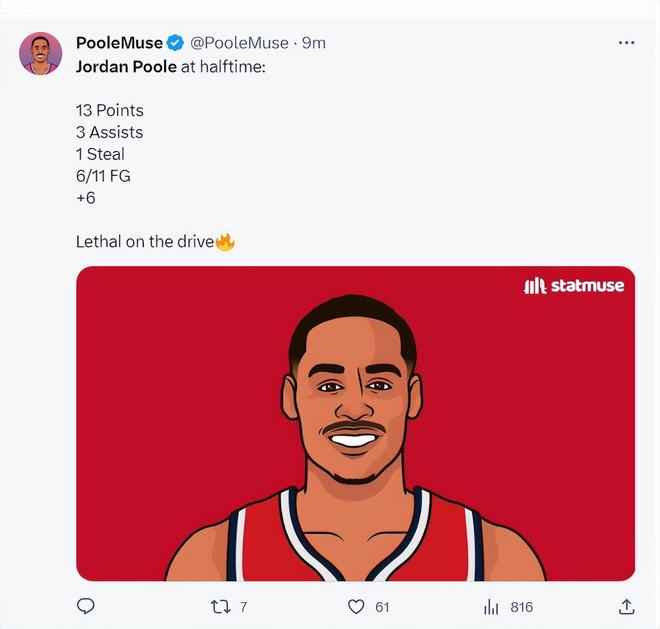
Task: Click the 816 views count
Action: coord(521,607)
